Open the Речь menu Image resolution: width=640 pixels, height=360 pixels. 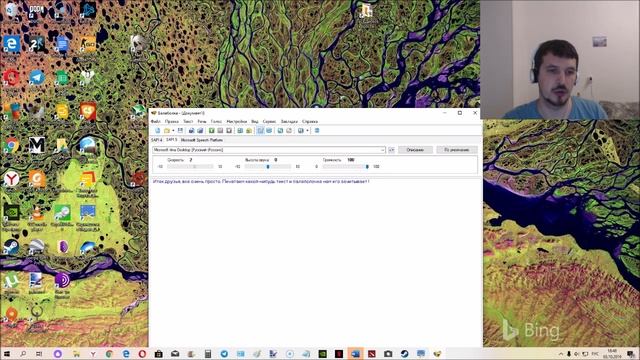(x=202, y=122)
